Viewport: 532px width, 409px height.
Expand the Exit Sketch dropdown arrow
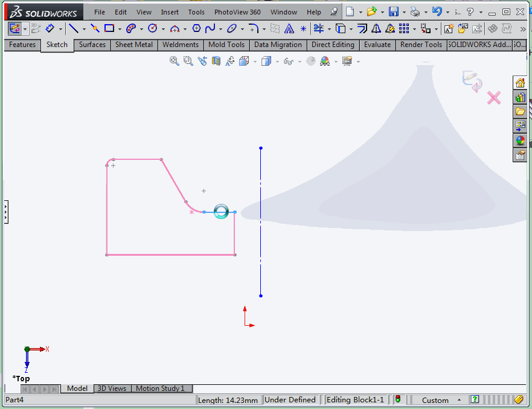click(25, 29)
